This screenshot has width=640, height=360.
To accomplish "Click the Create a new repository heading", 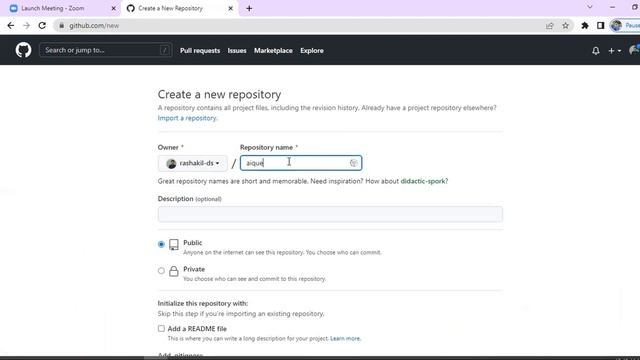I will click(219, 94).
